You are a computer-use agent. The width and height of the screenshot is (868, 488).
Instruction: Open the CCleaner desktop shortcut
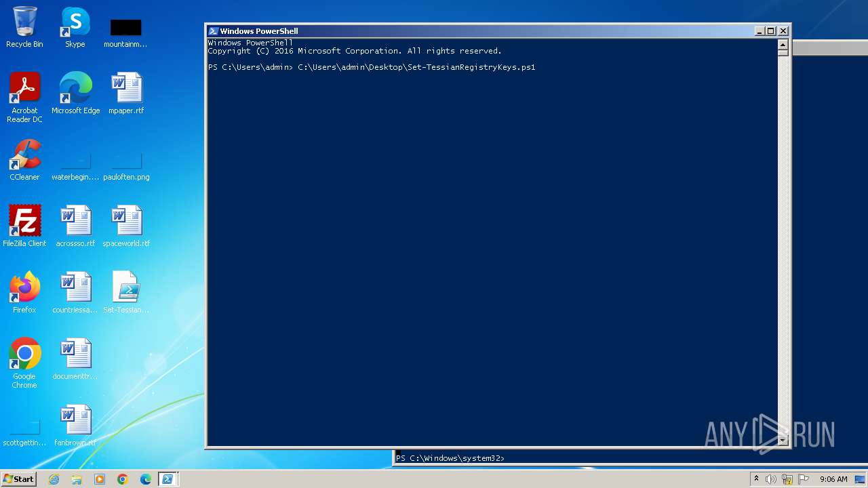click(24, 160)
